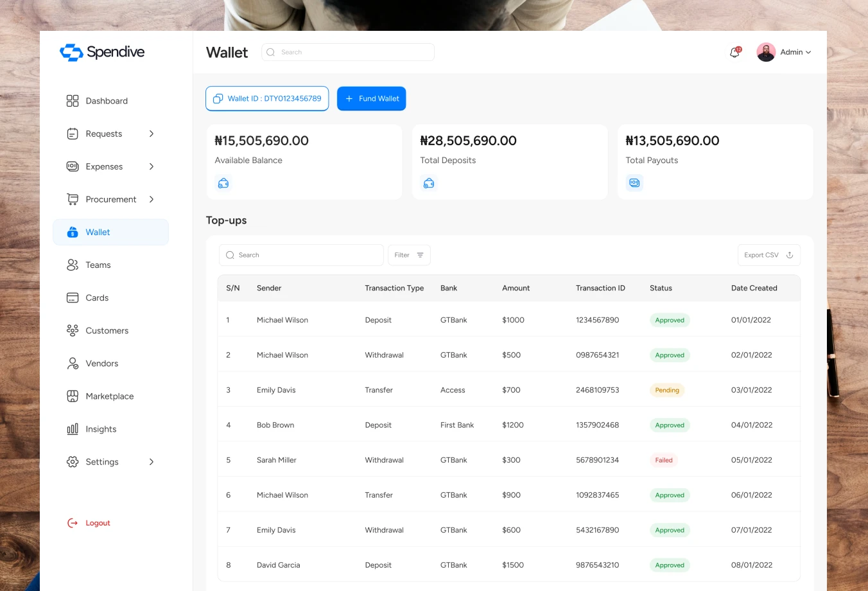Click the Spendive logo icon
Image resolution: width=868 pixels, height=591 pixels.
71,52
